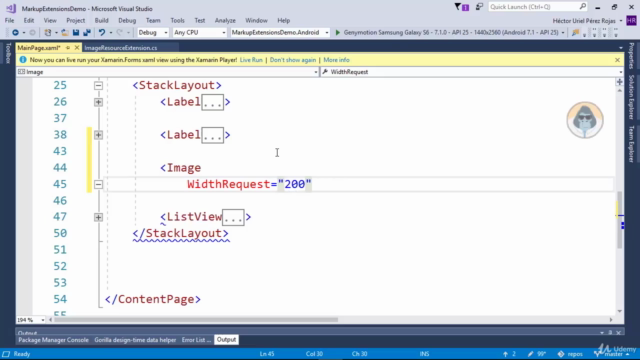Click the Open File folder icon
This screenshot has width=640, height=360.
pos(64,33)
